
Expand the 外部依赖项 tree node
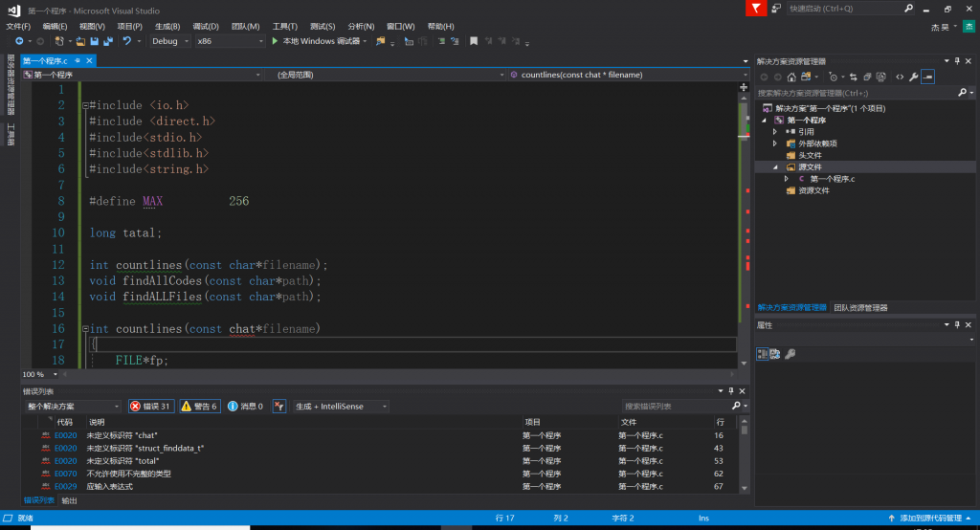click(775, 144)
